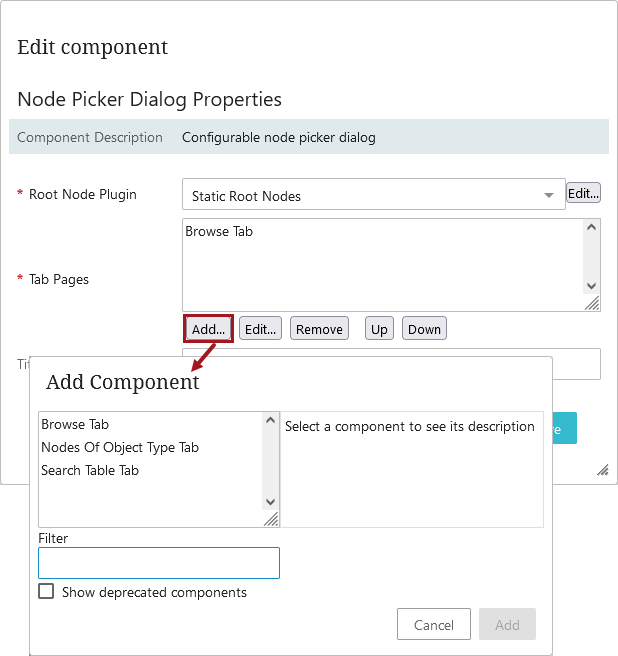This screenshot has width=618, height=656.
Task: Remove the selected tab page
Action: click(320, 329)
